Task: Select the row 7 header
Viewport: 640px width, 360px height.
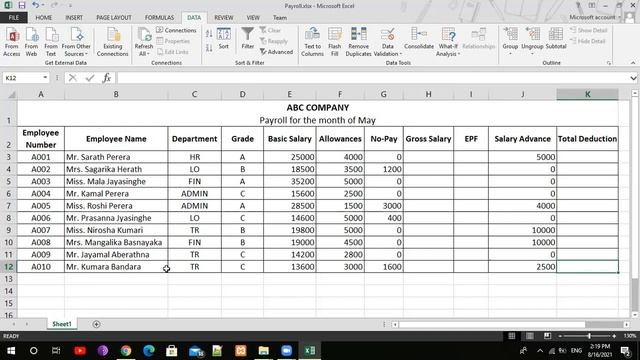Action: coord(9,206)
